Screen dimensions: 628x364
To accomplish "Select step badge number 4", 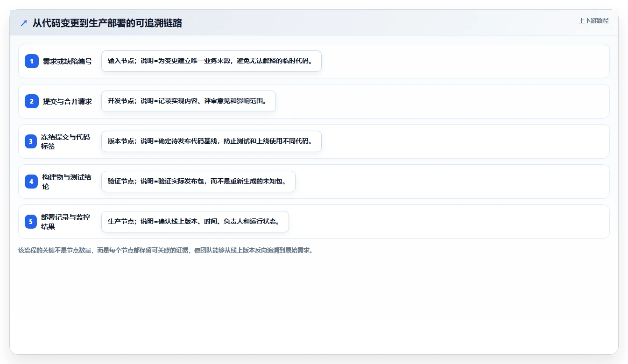I will tap(31, 182).
